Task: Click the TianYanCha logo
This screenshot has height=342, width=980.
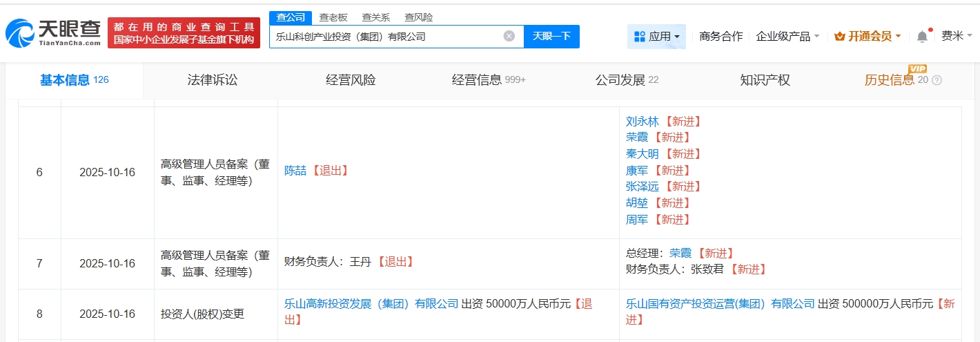Action: 53,32
